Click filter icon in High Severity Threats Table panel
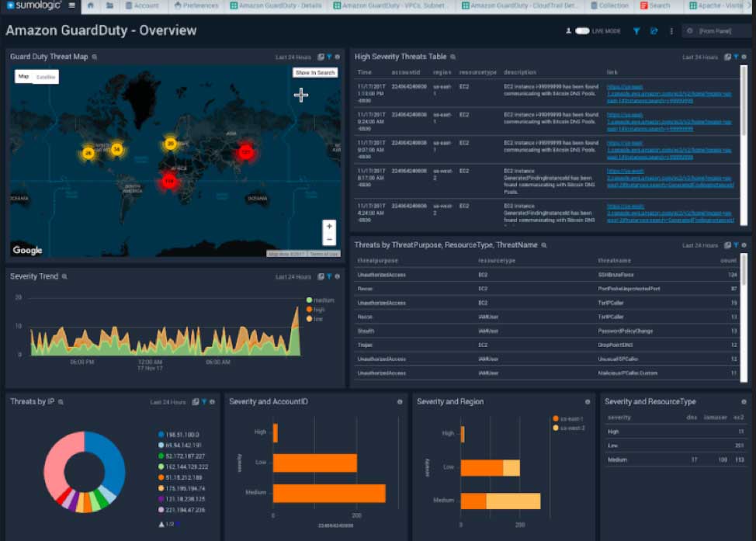This screenshot has height=541, width=756. (x=737, y=57)
